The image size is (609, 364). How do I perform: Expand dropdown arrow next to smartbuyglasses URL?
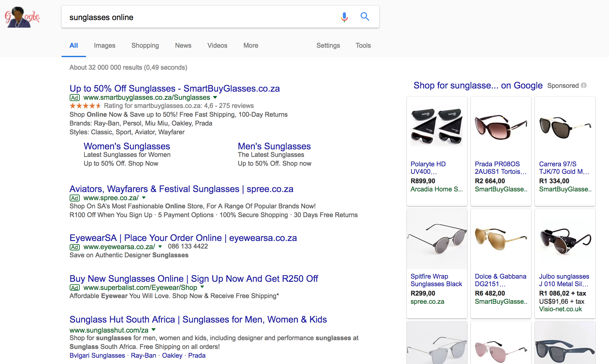point(215,97)
